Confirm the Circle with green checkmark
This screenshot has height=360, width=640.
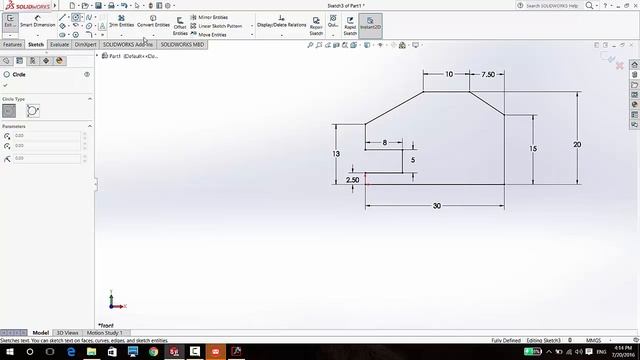click(5, 85)
